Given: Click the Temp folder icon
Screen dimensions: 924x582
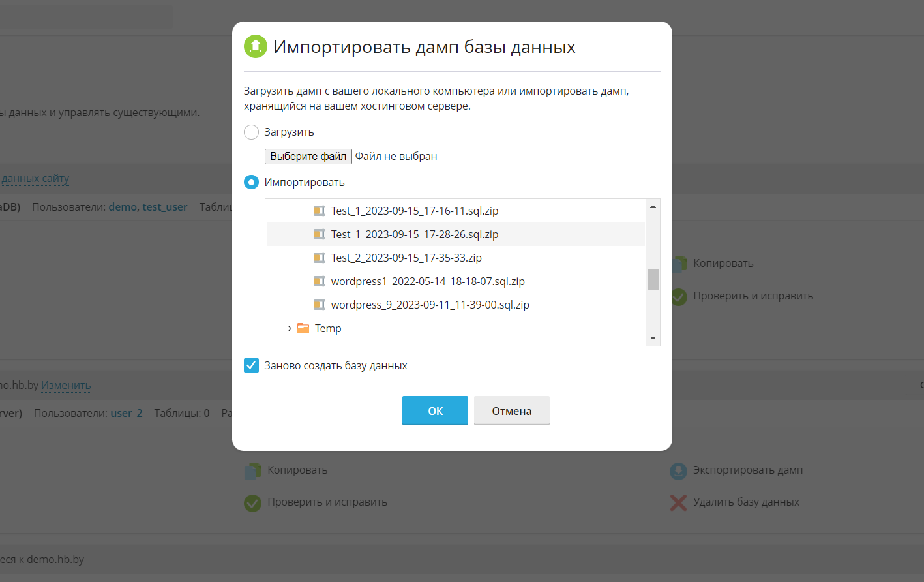Looking at the screenshot, I should pos(303,328).
